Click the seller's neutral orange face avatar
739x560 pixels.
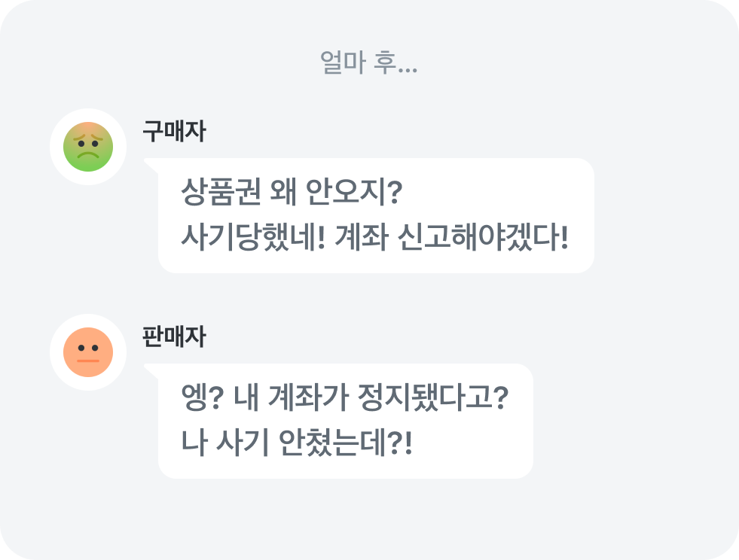87,352
